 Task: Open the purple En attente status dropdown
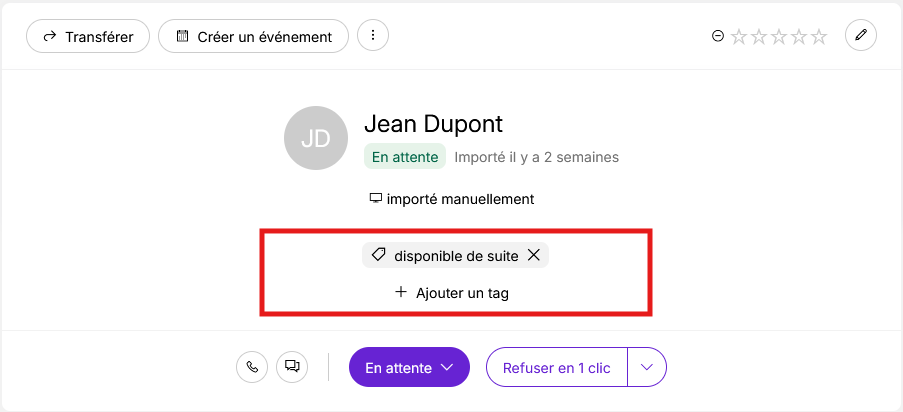[x=409, y=367]
